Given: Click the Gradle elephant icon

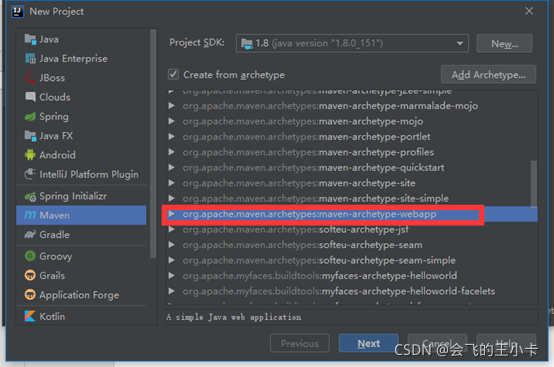Looking at the screenshot, I should coord(30,235).
